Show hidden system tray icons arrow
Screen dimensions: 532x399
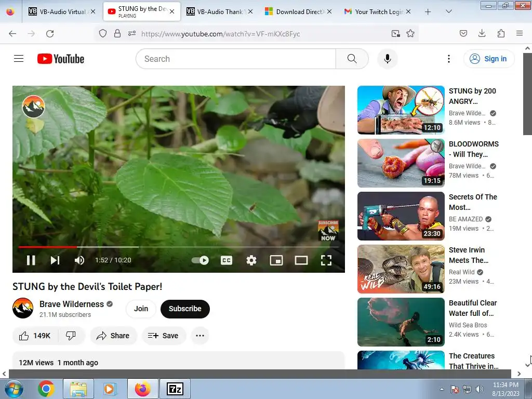[442, 389]
